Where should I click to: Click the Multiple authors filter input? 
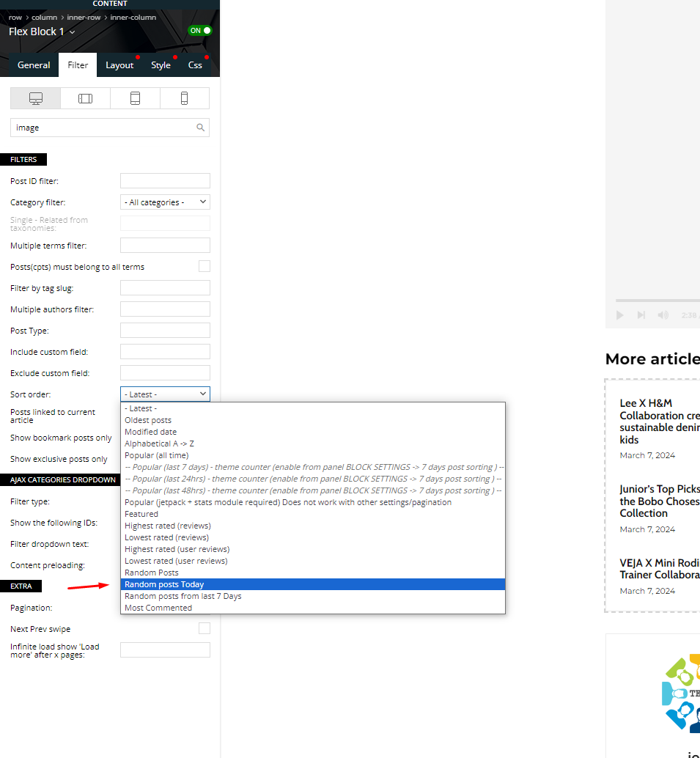point(165,309)
